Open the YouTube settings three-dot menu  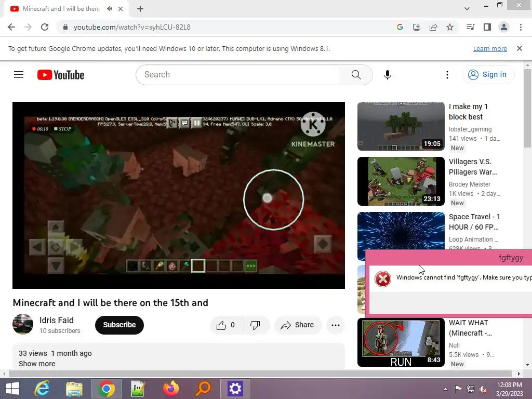(x=447, y=75)
